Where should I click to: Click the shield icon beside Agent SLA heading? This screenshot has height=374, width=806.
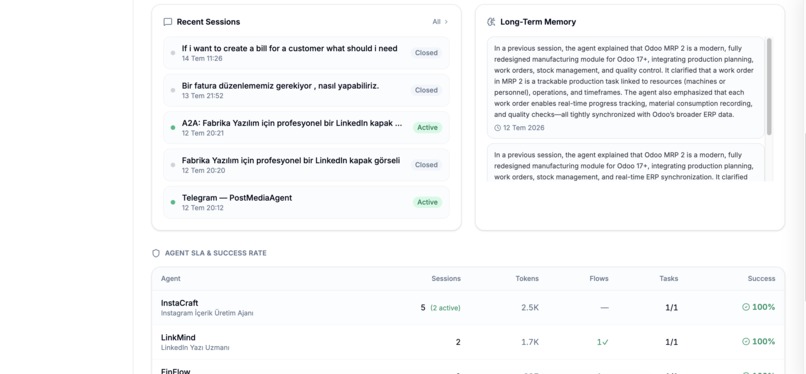click(x=156, y=253)
